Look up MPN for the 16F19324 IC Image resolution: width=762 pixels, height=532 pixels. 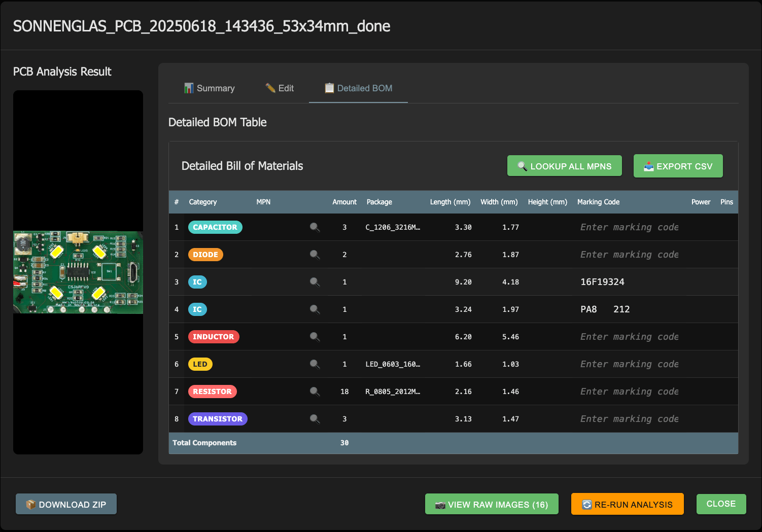tap(315, 282)
